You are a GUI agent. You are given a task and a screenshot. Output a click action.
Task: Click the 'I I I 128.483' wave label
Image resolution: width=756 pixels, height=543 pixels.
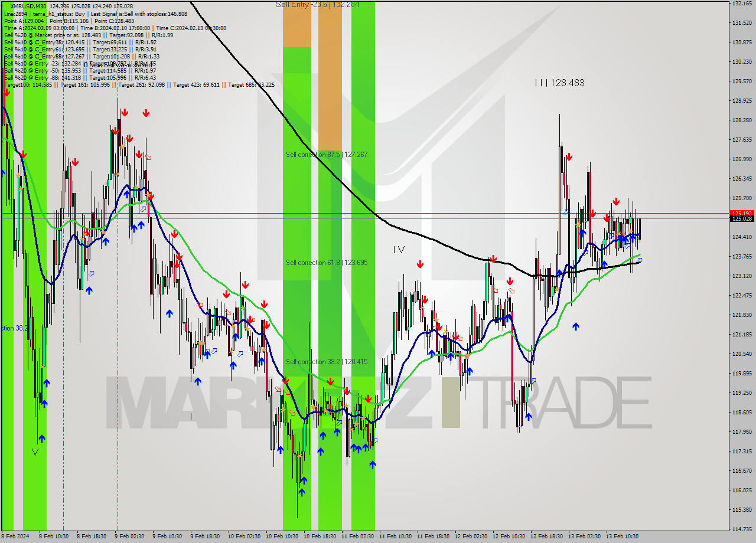pos(559,83)
